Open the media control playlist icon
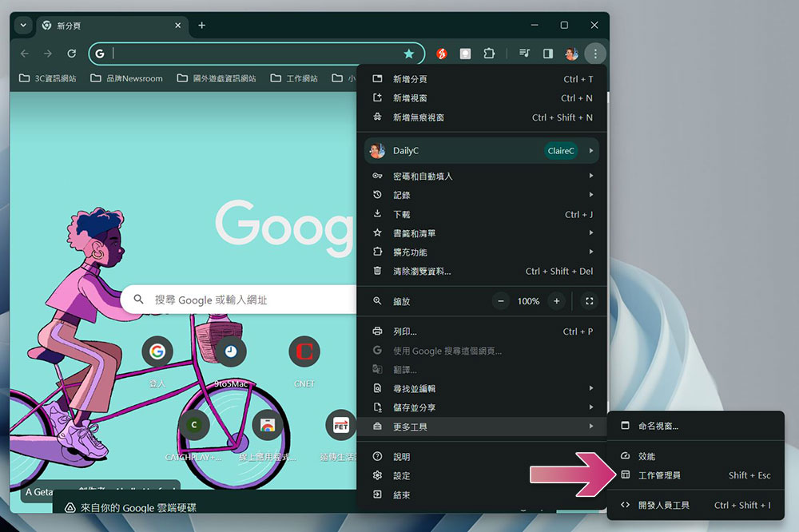The height and width of the screenshot is (532, 799). [524, 54]
